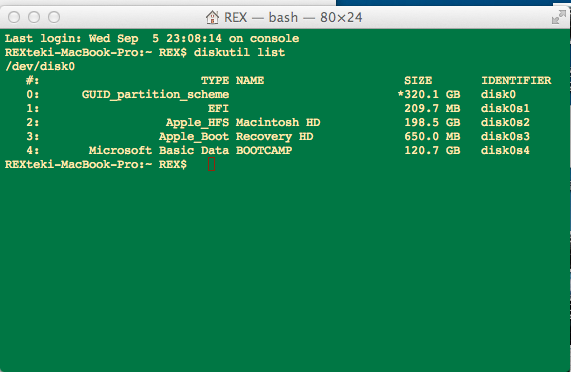Click the fullscreen arrows icon

coord(559,17)
